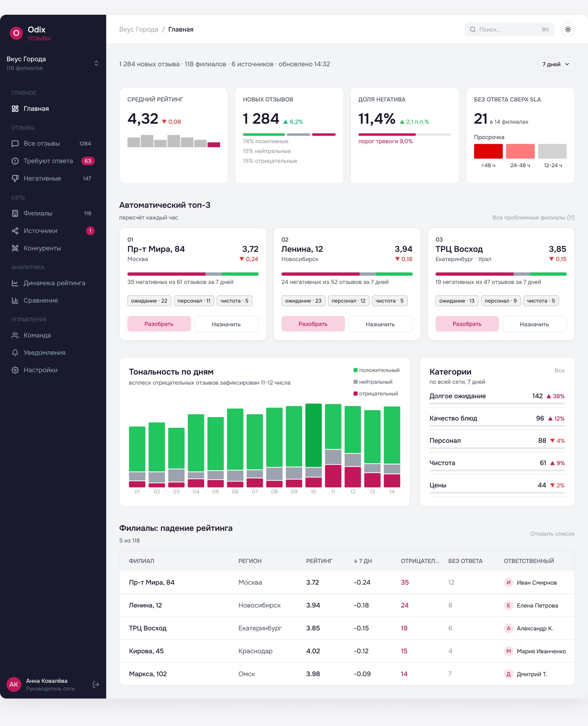Click the logout icon beside Анна Ковалёва

coord(96,684)
